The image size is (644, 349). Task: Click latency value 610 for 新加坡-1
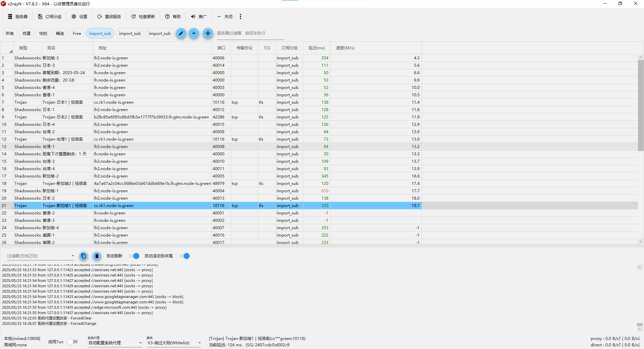[x=325, y=191]
